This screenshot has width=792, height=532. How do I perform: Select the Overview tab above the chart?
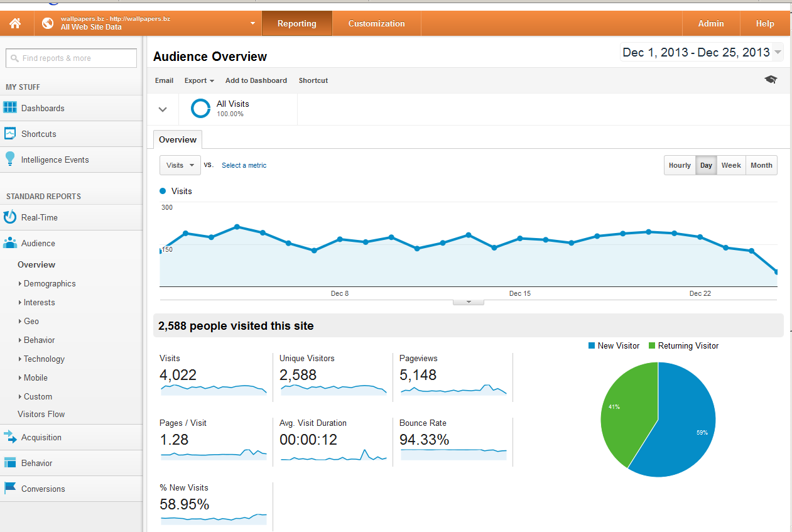pyautogui.click(x=178, y=139)
